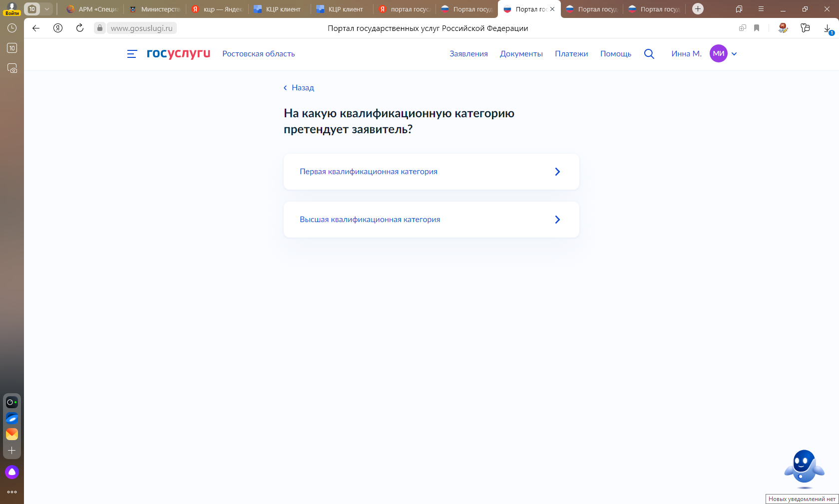Viewport: 839px width, 504px height.
Task: Open history clock icon in sidebar
Action: pos(12,28)
